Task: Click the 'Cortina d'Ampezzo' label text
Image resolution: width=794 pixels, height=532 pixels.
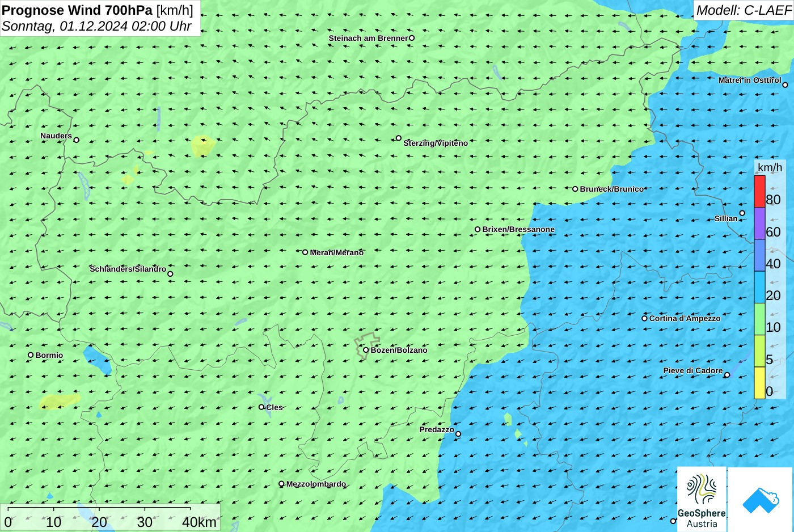Action: 685,318
